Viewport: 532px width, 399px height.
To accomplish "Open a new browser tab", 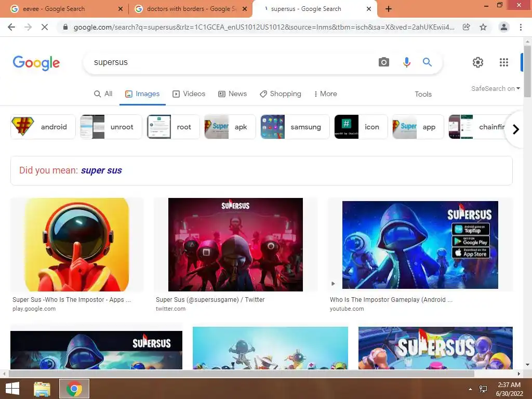I will (x=389, y=9).
